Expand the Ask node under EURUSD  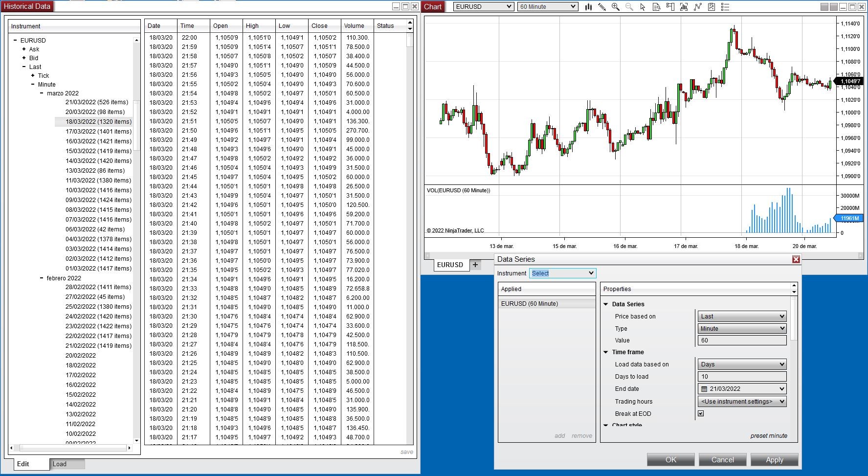24,49
